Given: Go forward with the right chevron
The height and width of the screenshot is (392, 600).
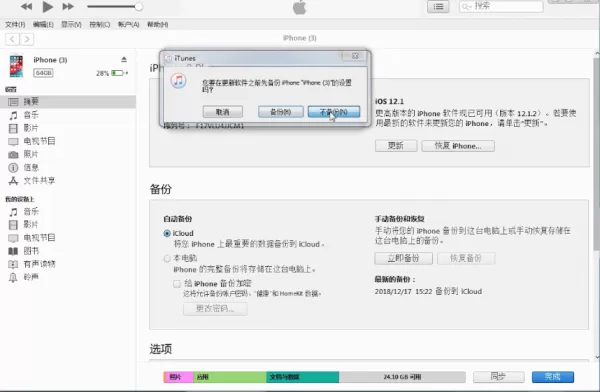Looking at the screenshot, I should (27, 39).
